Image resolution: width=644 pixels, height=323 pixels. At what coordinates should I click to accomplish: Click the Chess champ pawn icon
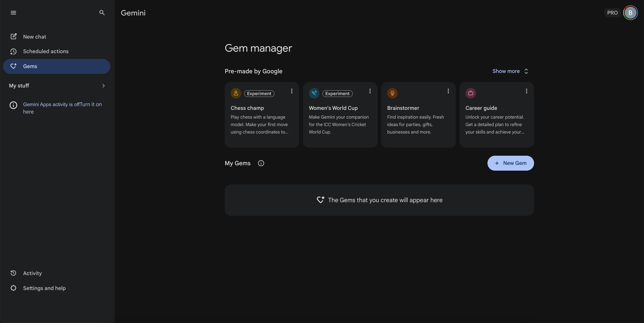click(x=236, y=93)
